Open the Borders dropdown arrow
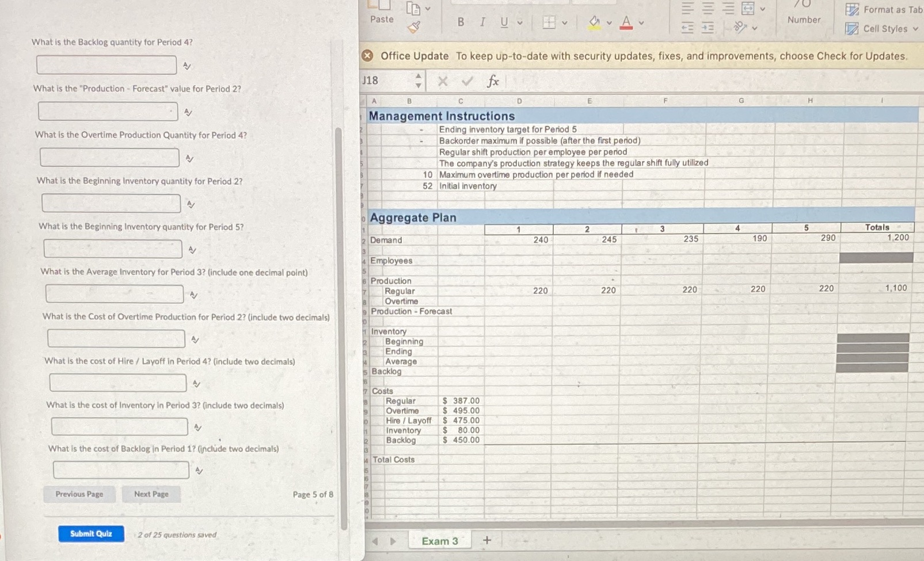 tap(565, 23)
